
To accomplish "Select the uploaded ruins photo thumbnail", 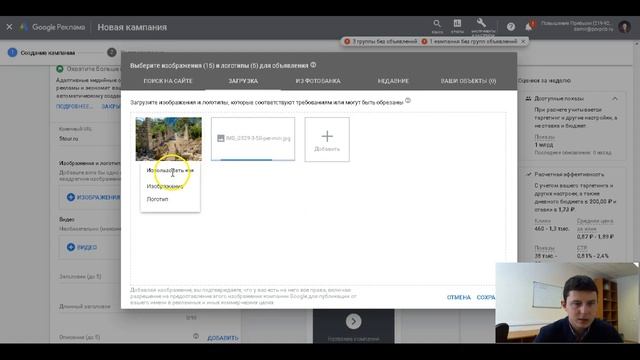I will click(169, 139).
